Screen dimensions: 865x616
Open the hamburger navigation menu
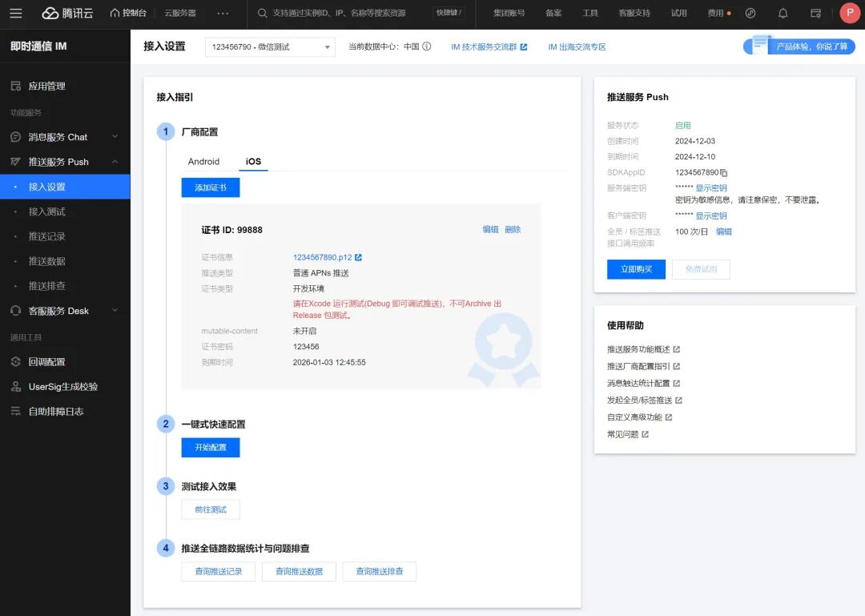pyautogui.click(x=16, y=14)
